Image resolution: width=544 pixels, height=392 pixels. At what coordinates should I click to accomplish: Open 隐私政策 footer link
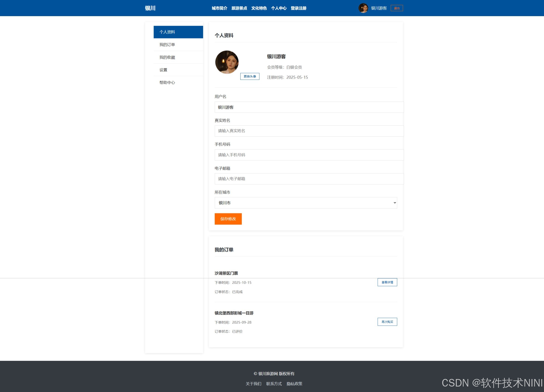click(294, 384)
